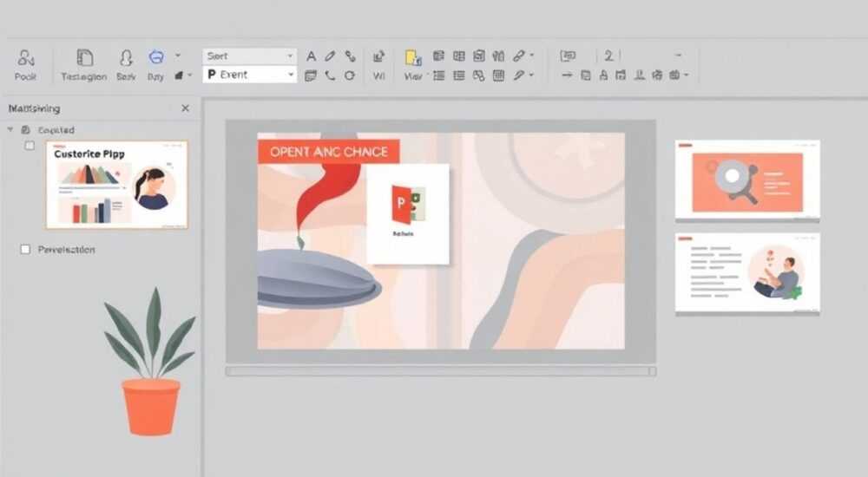This screenshot has width=868, height=477.
Task: Click the picture frame icon in the toolbar
Action: 479,56
